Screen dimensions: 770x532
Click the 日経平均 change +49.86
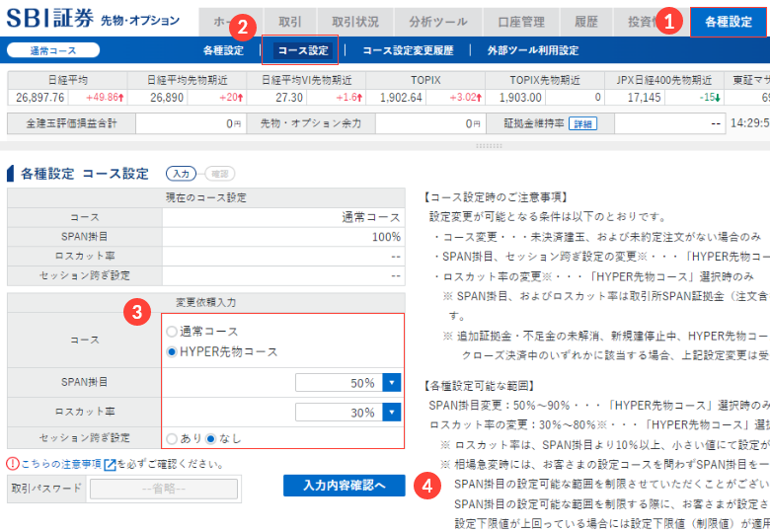(x=105, y=98)
